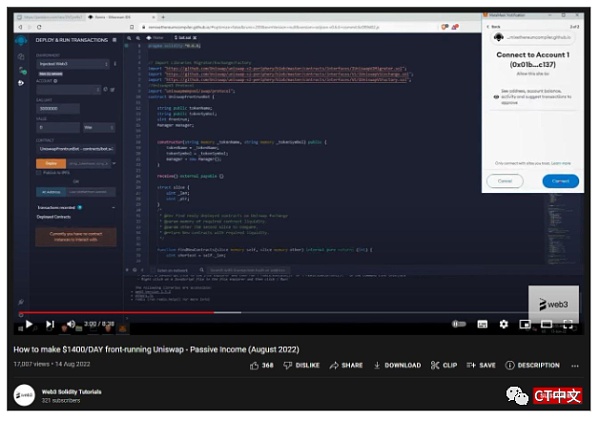
Task: Open the video settings gear
Action: tap(502, 324)
